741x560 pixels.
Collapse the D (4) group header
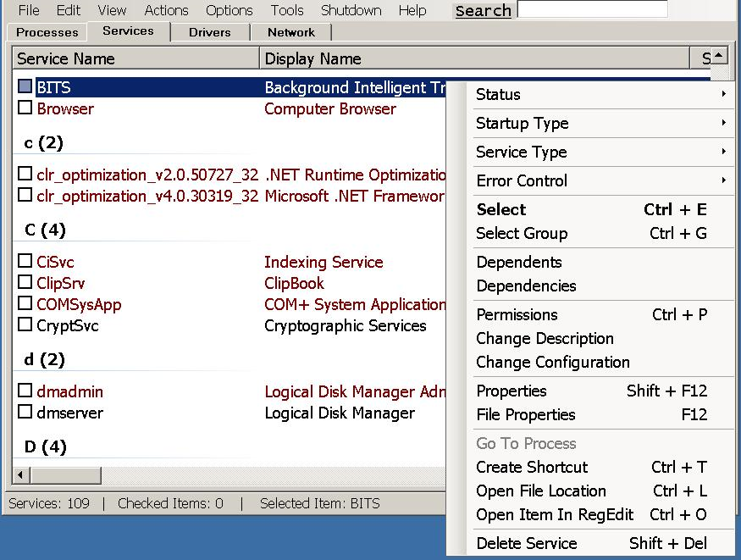[46, 446]
